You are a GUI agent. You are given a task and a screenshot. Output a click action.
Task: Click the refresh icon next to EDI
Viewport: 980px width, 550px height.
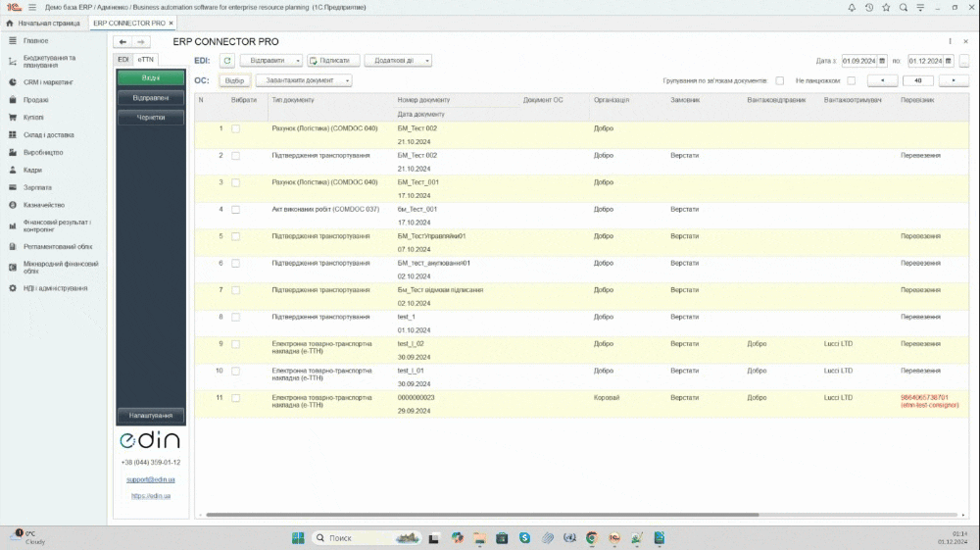(226, 60)
